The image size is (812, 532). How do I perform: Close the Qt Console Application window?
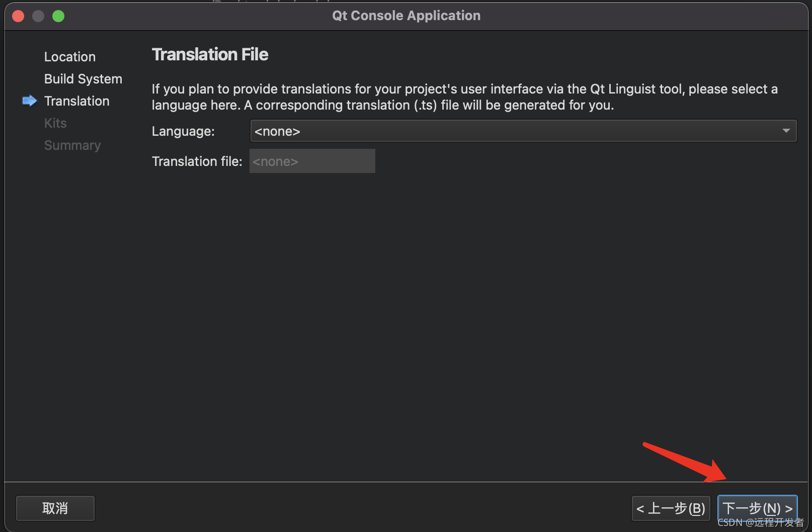point(18,16)
